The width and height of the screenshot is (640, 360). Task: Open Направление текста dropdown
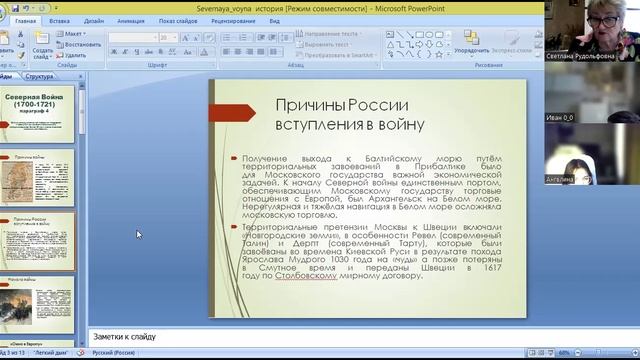[329, 34]
